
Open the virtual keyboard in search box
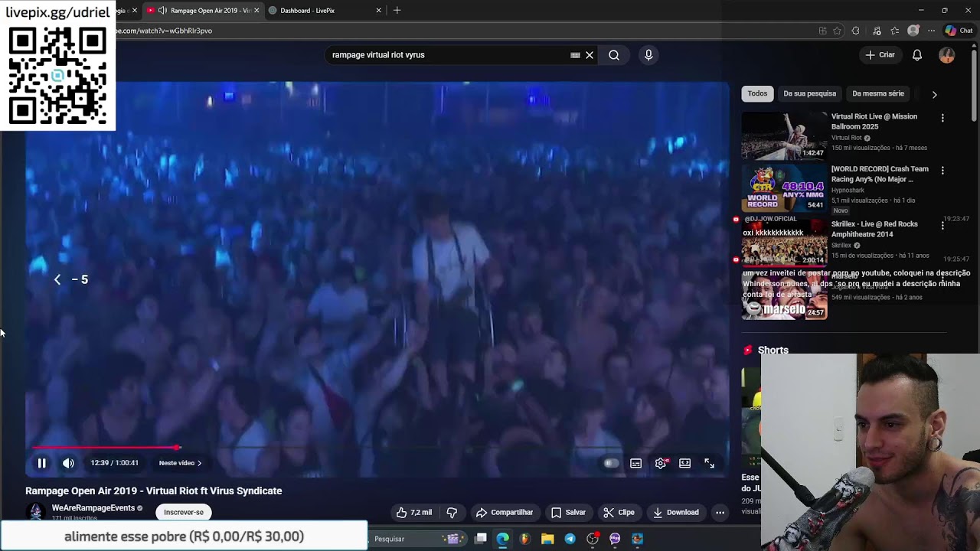pos(575,55)
